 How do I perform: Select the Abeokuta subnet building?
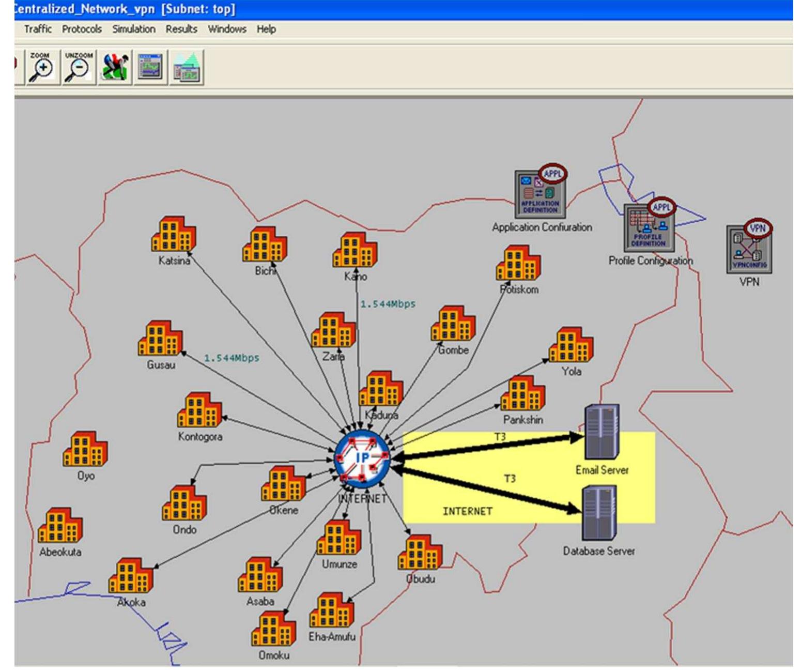[60, 526]
